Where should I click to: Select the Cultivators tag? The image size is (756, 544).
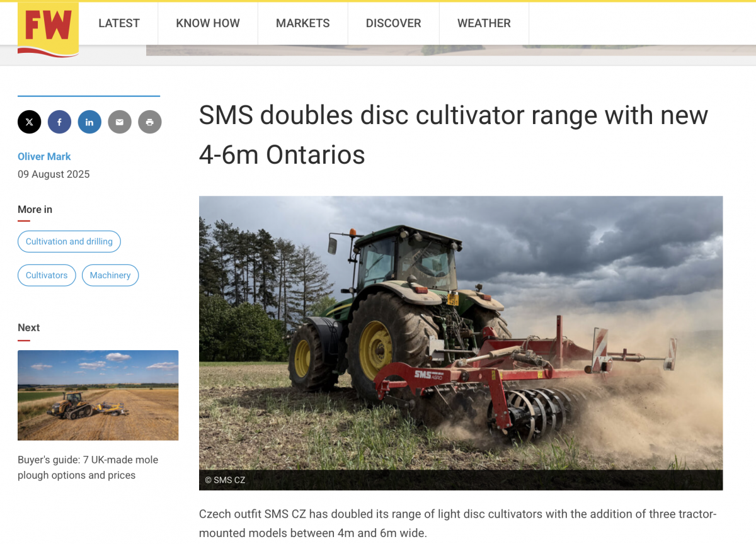(47, 275)
